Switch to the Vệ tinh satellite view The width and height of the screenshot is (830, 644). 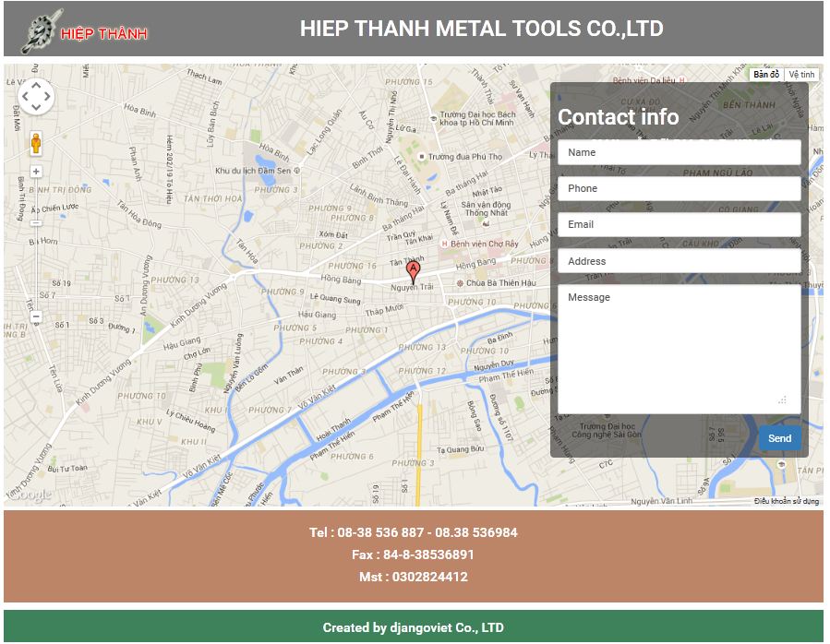click(x=801, y=75)
